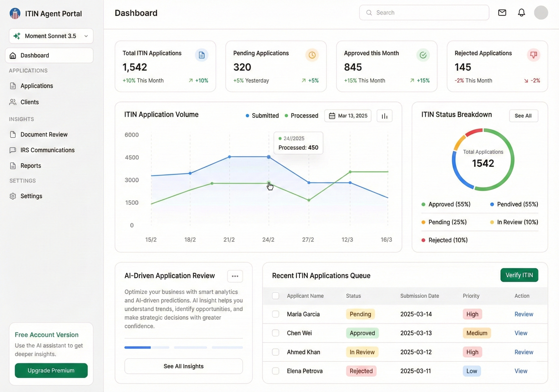Select all rows with the header checkbox
559x392 pixels.
(275, 296)
